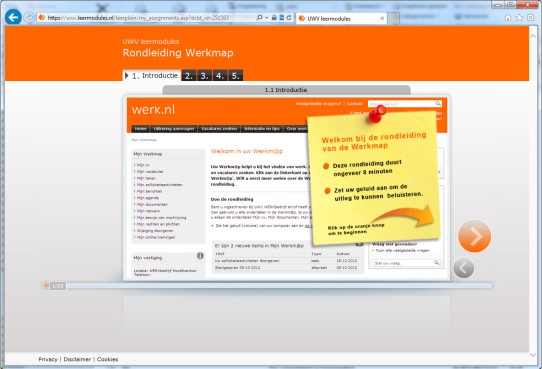Select chapter tab 1. Introductie

tap(151, 75)
